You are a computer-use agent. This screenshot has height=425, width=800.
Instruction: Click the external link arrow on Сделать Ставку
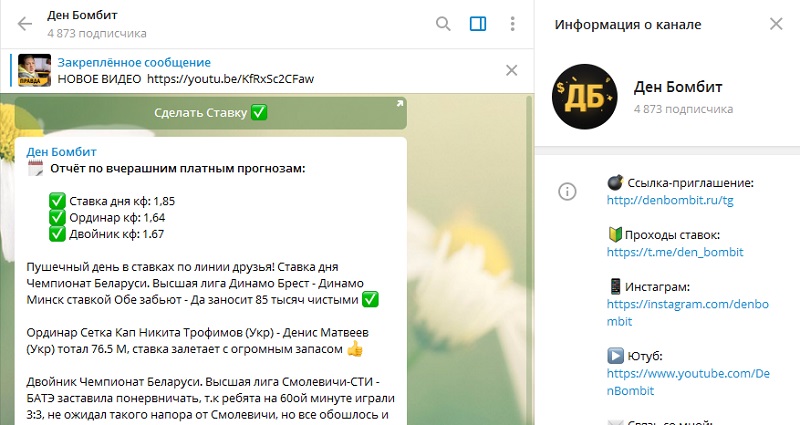tap(399, 103)
